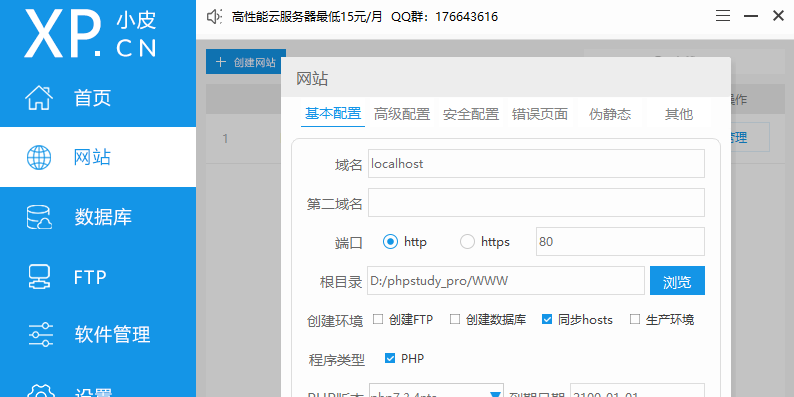Click the 根目录 path field

[506, 281]
